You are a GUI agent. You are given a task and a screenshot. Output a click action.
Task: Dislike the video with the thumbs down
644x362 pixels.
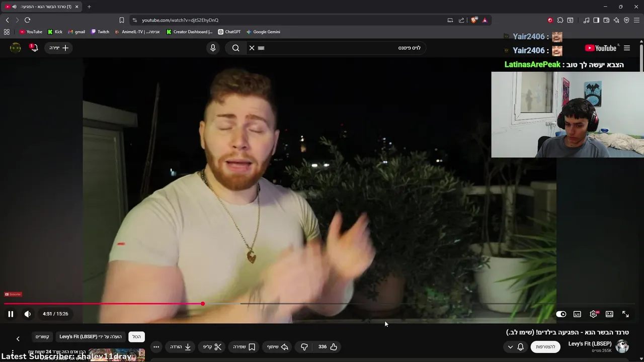click(x=304, y=346)
